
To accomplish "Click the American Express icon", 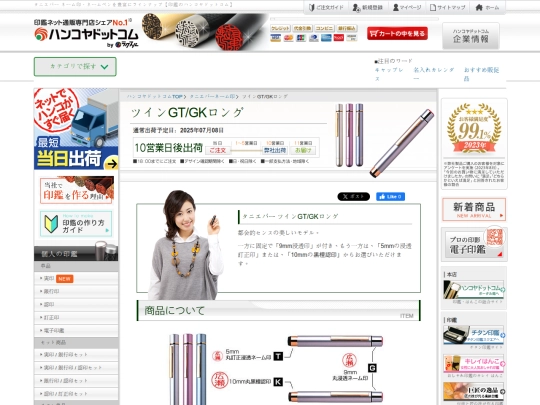I will tap(326, 38).
